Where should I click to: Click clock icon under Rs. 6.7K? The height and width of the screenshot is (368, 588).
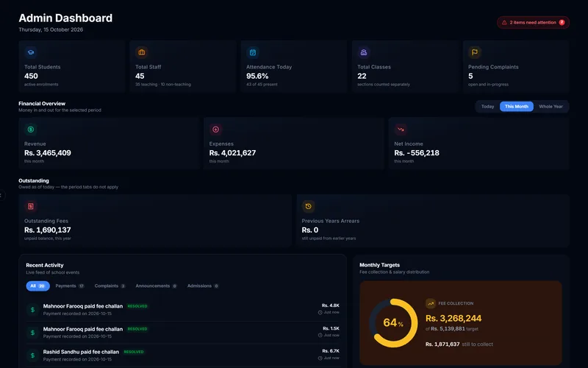[320, 358]
